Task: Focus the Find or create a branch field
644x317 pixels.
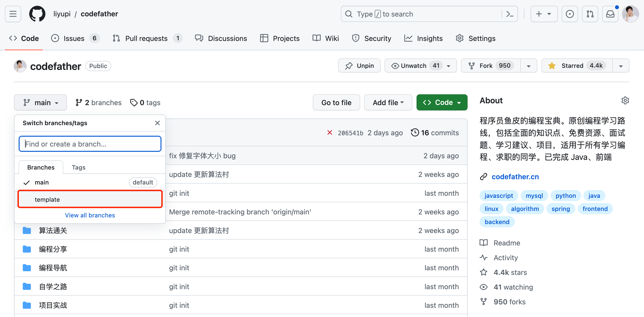Action: coord(90,144)
